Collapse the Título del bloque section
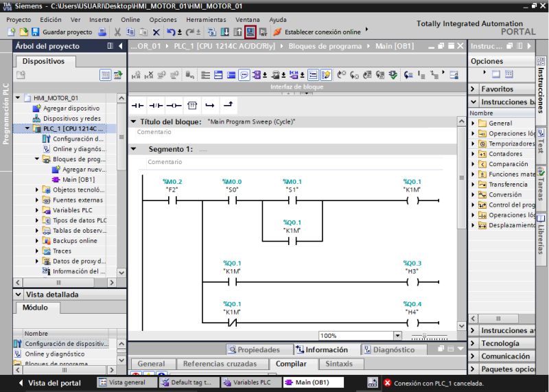Viewport: 549px width, 392px height. (133, 122)
